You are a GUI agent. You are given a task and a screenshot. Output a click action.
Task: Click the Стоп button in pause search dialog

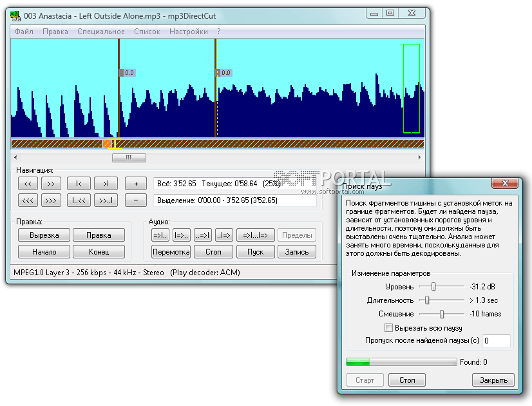[407, 380]
